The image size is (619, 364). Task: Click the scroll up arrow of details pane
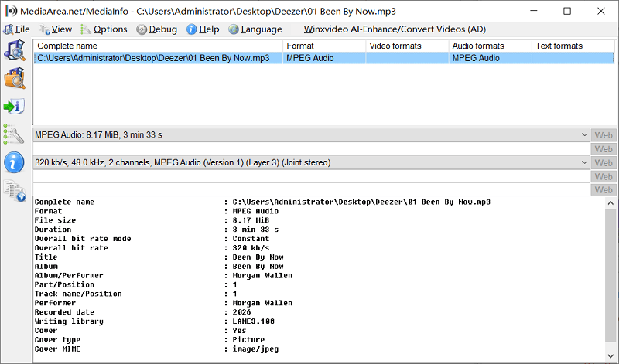pos(610,203)
